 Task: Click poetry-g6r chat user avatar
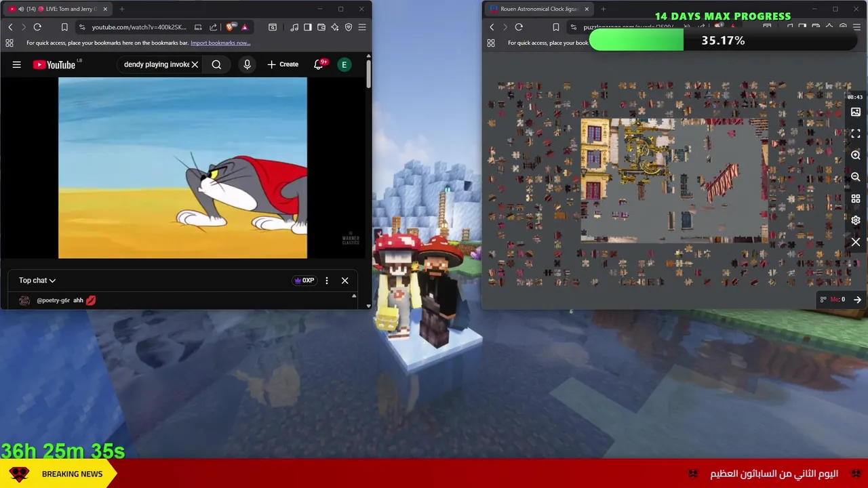(x=24, y=300)
